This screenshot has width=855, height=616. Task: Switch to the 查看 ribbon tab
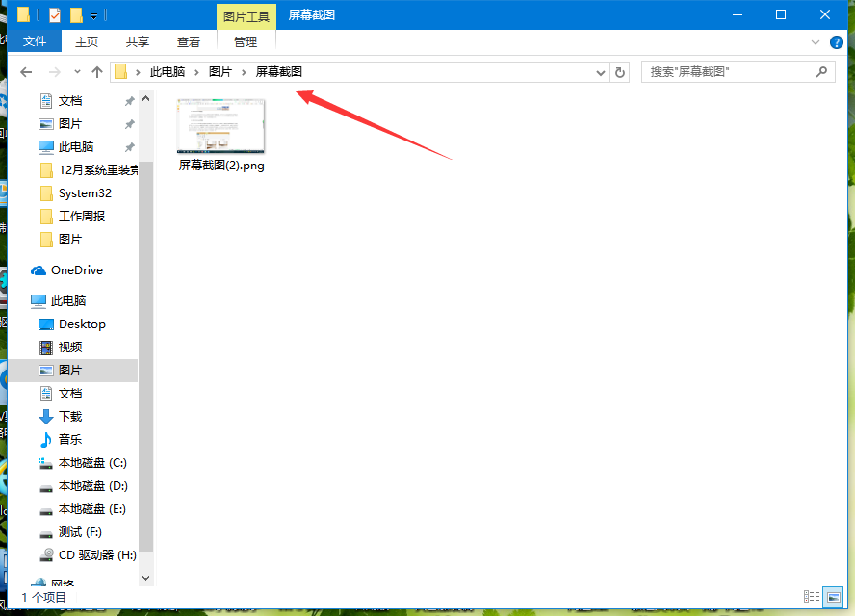point(189,41)
